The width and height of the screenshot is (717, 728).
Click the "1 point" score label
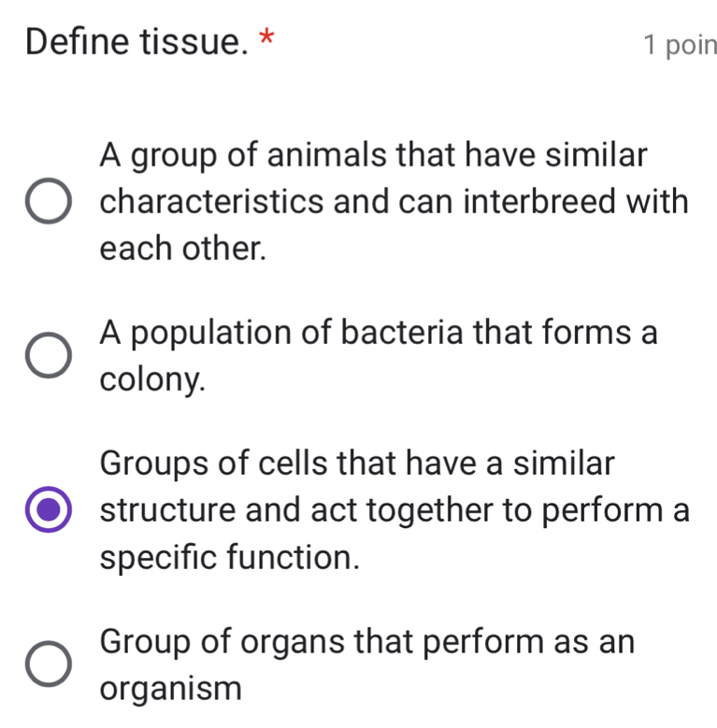pos(680,44)
